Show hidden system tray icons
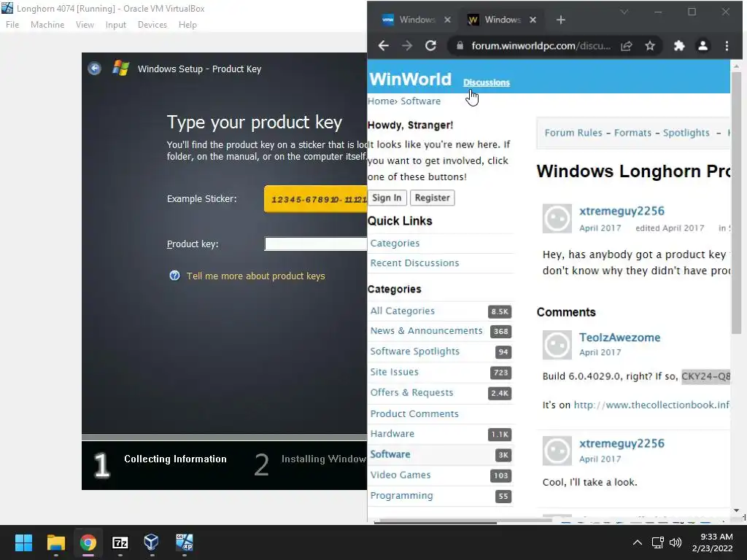This screenshot has width=747, height=560. click(x=637, y=542)
